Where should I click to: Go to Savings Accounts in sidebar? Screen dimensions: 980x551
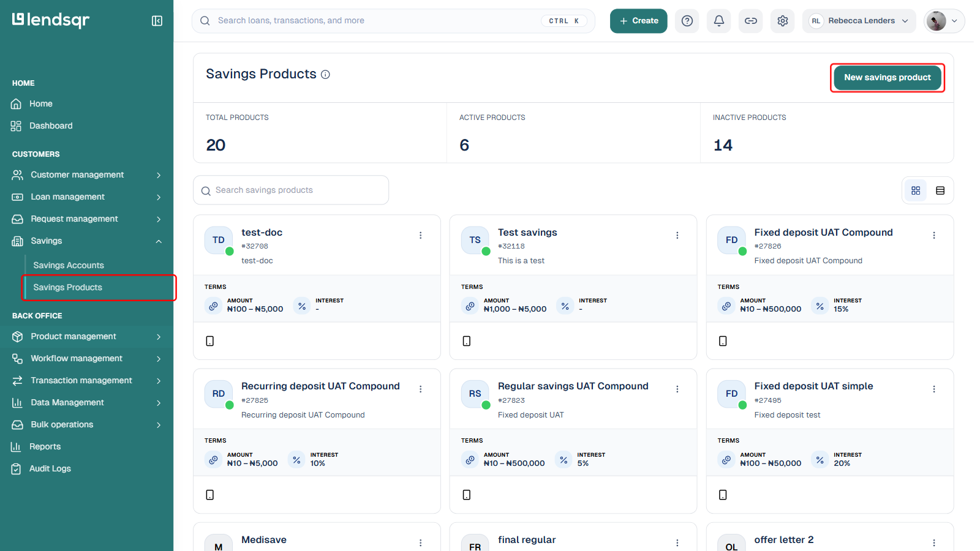point(69,265)
